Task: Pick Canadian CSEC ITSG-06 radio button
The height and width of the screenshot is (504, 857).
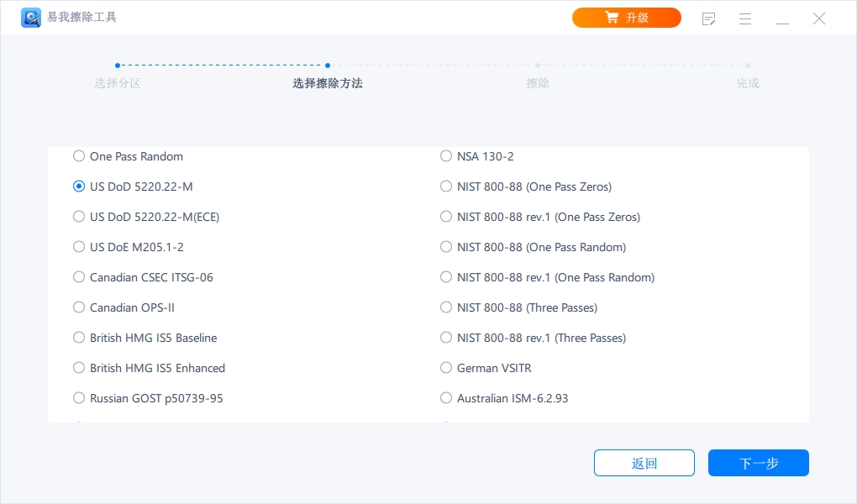Action: [x=79, y=277]
